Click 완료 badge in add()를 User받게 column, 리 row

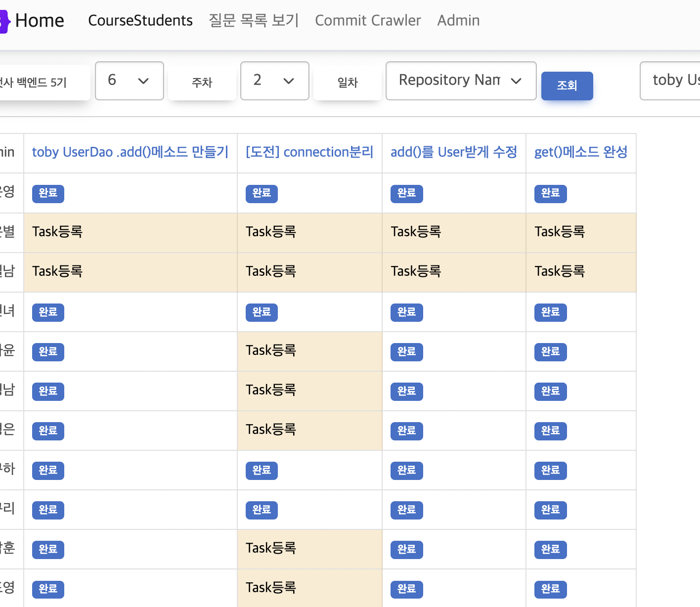[406, 510]
